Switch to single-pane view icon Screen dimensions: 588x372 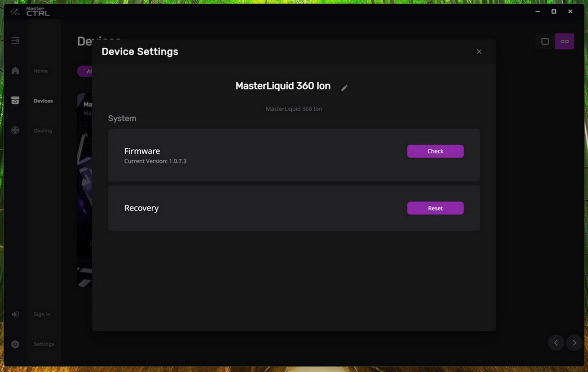point(545,41)
